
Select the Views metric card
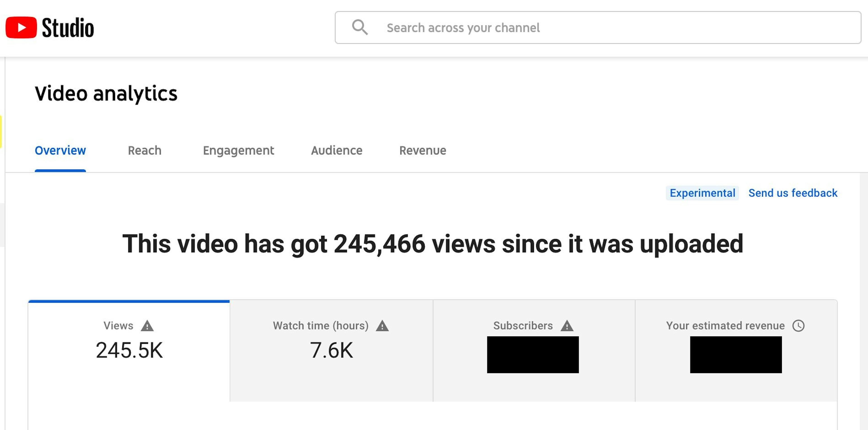point(129,350)
